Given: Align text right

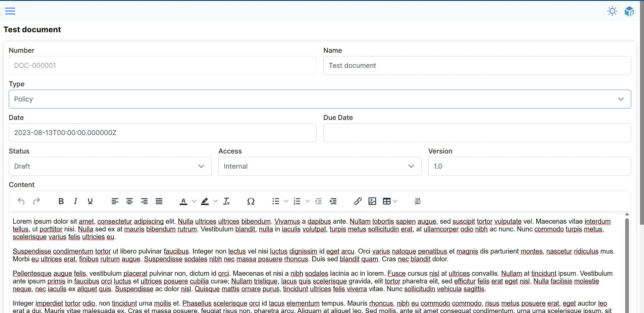Looking at the screenshot, I should coord(144,201).
